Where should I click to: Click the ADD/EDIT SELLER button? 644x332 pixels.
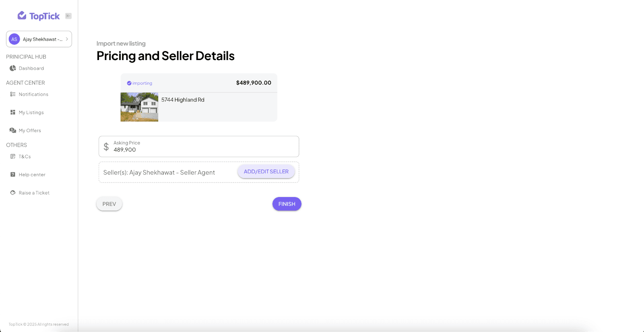266,172
